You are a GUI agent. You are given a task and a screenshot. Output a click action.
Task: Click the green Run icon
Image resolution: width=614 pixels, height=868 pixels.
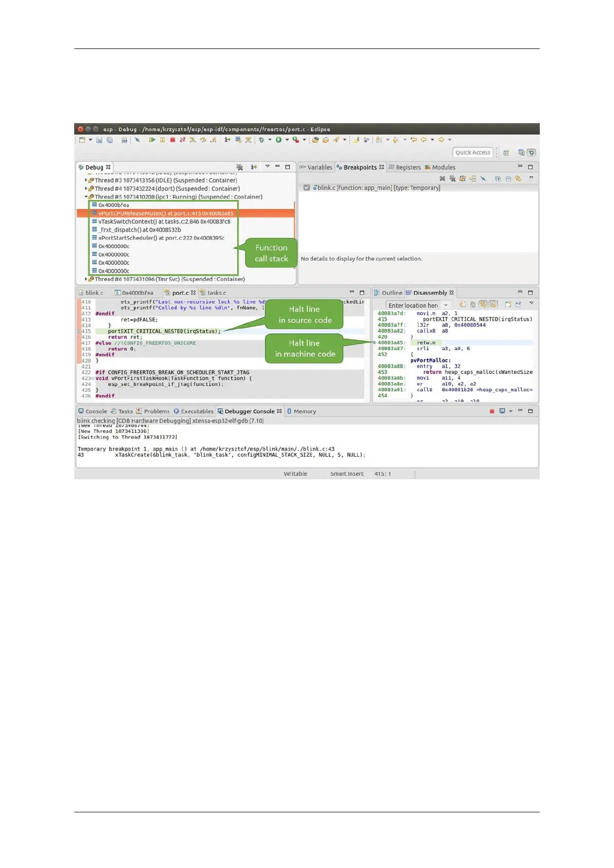[x=279, y=140]
